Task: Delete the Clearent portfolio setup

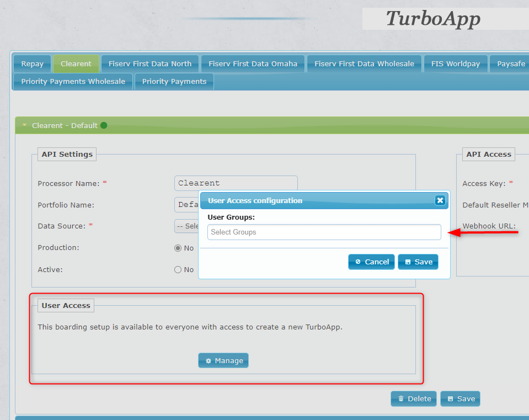Action: pyautogui.click(x=414, y=398)
